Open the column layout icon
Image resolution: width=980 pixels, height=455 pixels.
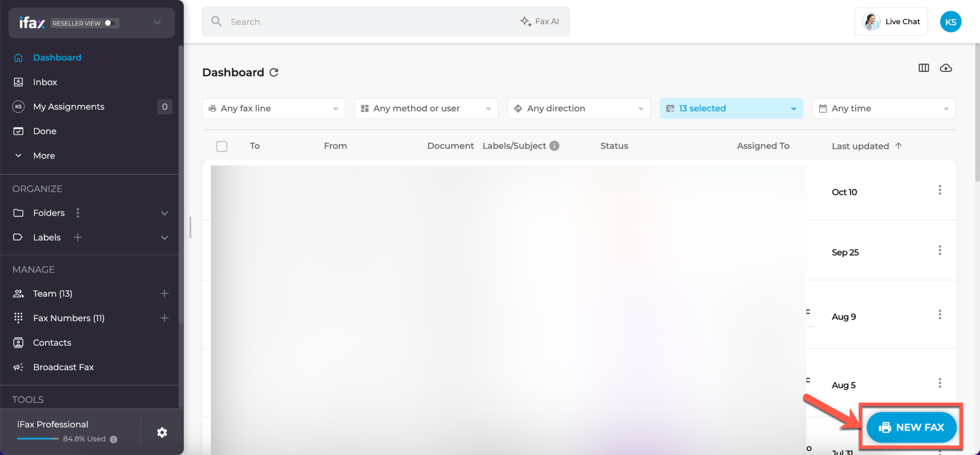[x=924, y=68]
